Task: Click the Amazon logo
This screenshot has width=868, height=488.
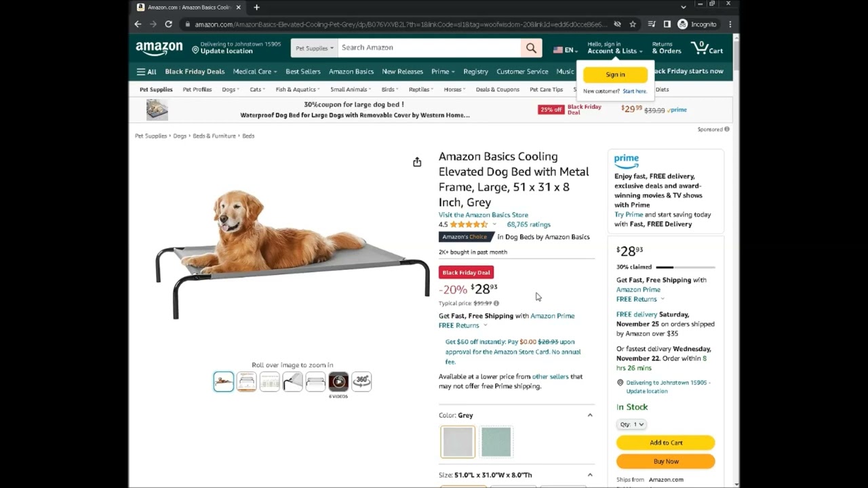Action: pyautogui.click(x=159, y=48)
